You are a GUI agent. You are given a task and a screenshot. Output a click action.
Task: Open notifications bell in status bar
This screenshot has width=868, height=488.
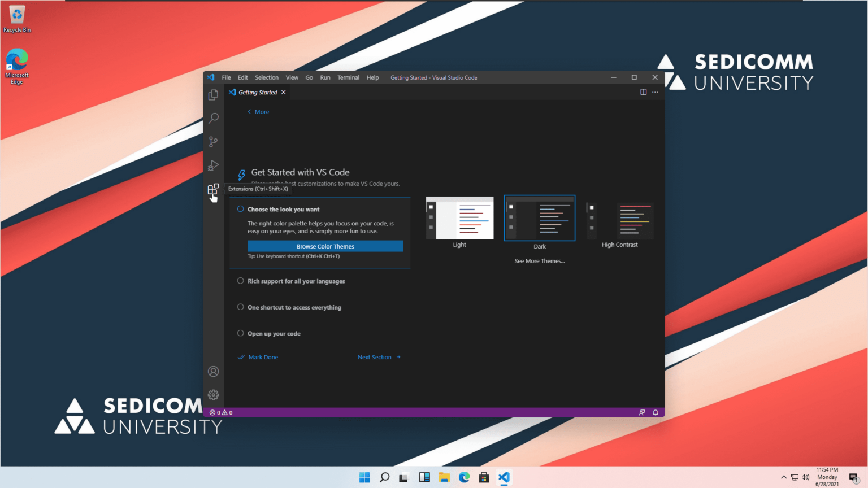(x=656, y=412)
